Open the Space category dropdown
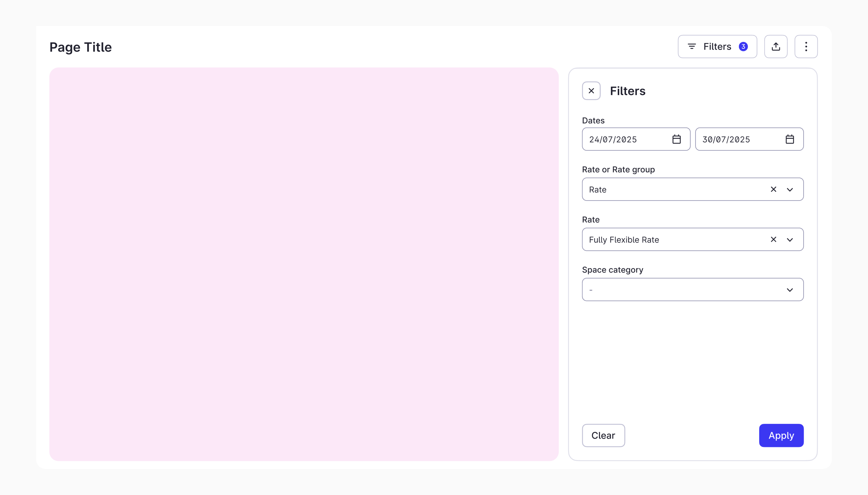The image size is (868, 495). tap(692, 289)
